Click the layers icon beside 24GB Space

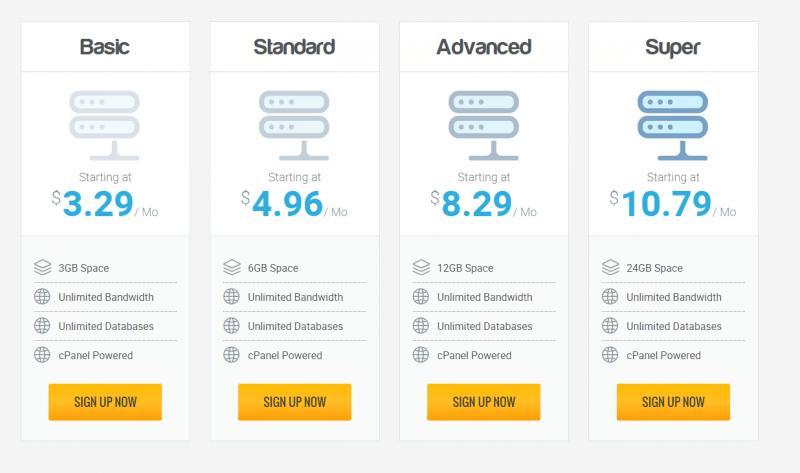[610, 267]
